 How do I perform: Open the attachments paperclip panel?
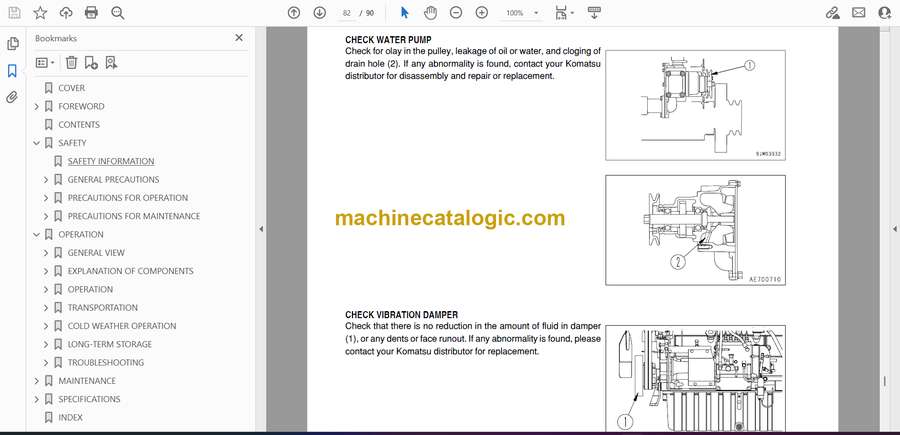[x=13, y=98]
